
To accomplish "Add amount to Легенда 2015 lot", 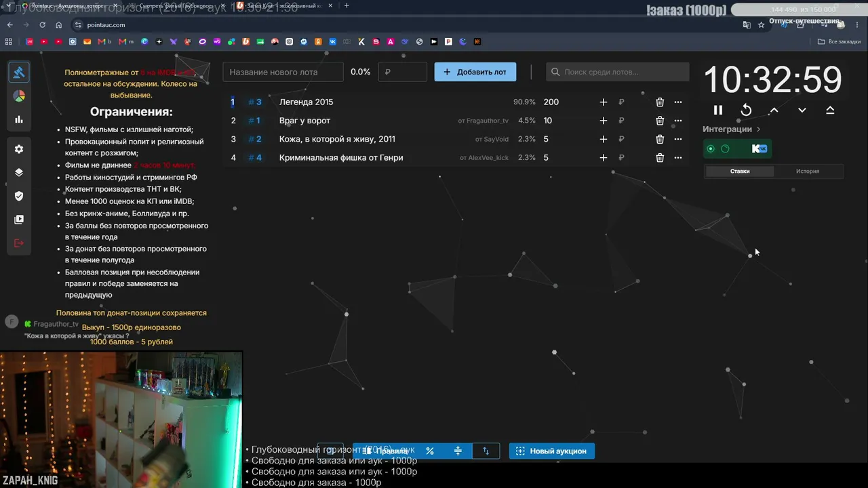I will click(x=604, y=102).
